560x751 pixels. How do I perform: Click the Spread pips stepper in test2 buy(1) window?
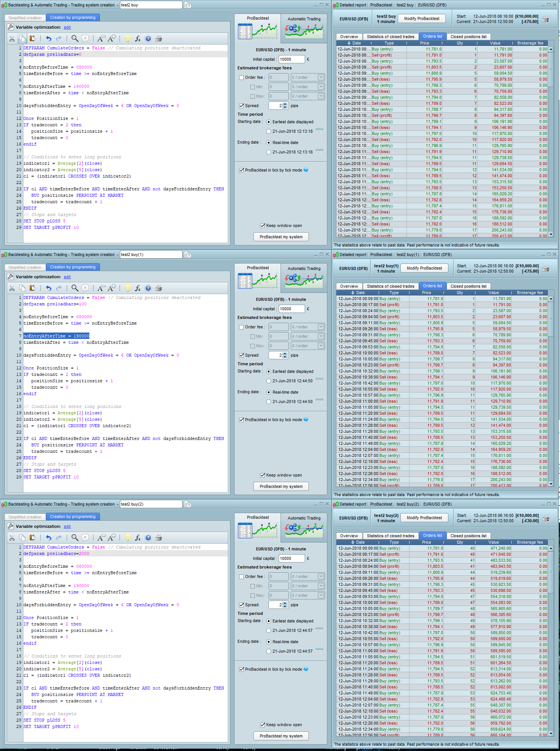coord(285,355)
